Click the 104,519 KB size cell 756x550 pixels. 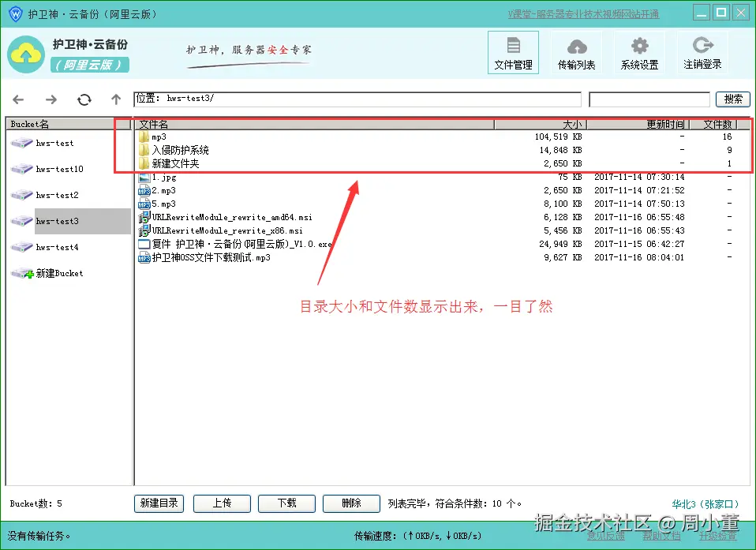[559, 137]
